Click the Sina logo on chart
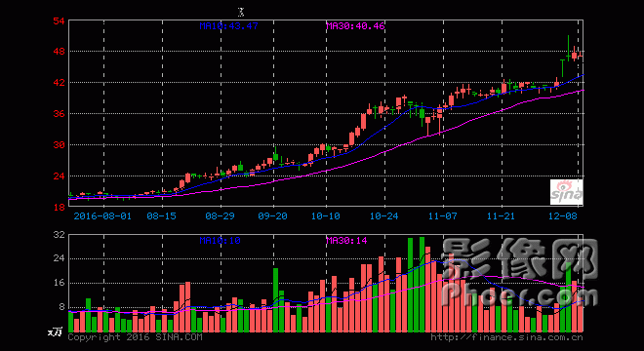 [566, 192]
